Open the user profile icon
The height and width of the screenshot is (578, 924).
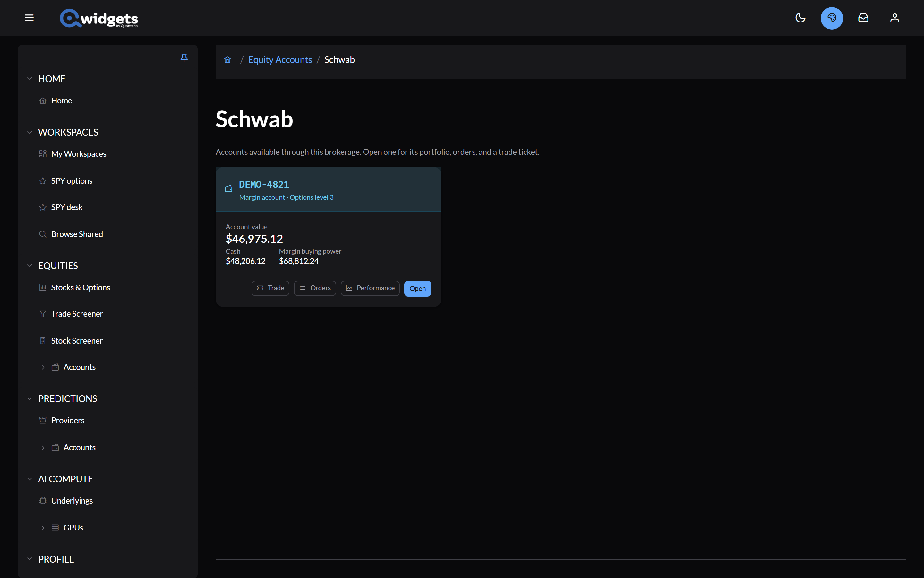pyautogui.click(x=894, y=18)
